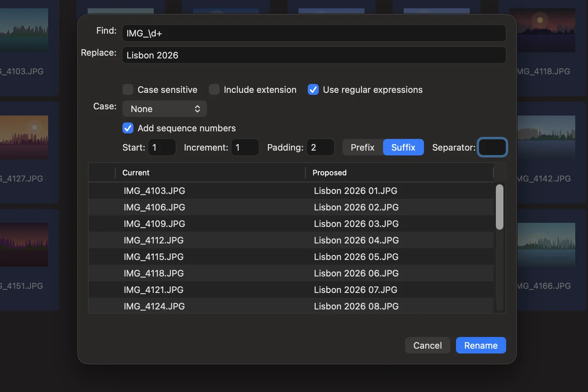
Task: Focus the Replace field containing Lisbon 2026
Action: point(314,55)
